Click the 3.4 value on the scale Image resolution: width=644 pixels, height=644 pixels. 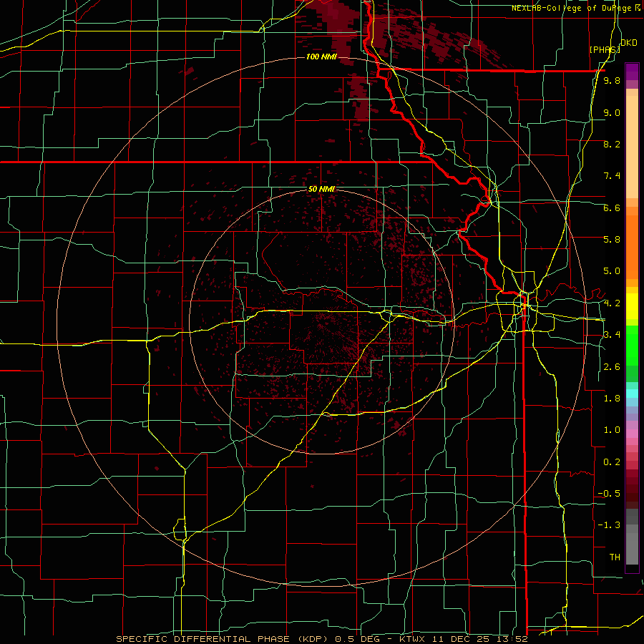pos(612,334)
